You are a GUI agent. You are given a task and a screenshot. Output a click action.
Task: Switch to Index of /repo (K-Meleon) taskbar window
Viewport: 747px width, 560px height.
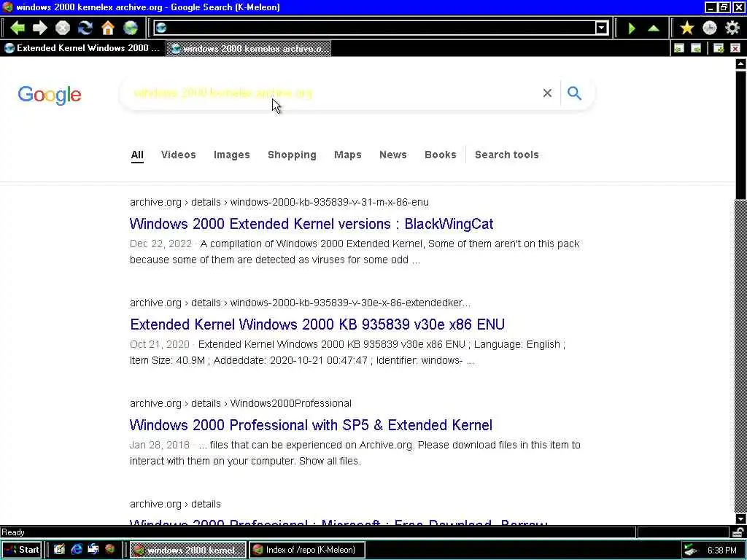[x=307, y=550]
